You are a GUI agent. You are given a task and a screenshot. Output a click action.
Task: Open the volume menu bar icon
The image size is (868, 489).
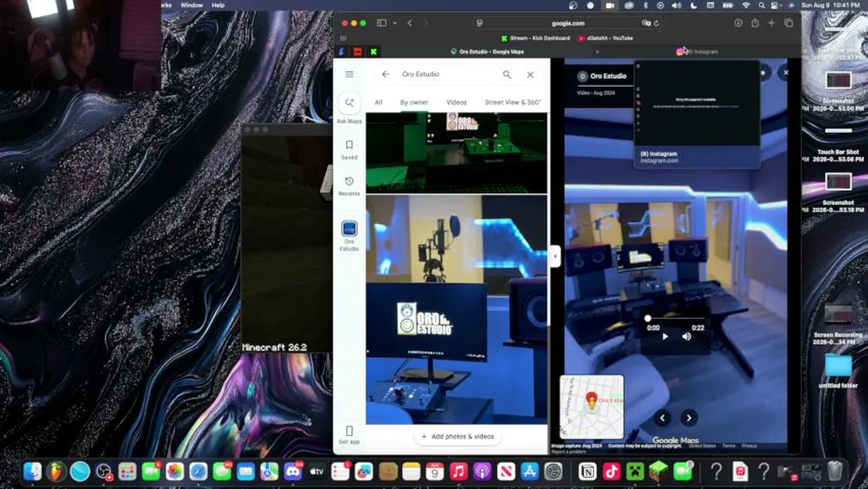pos(676,5)
